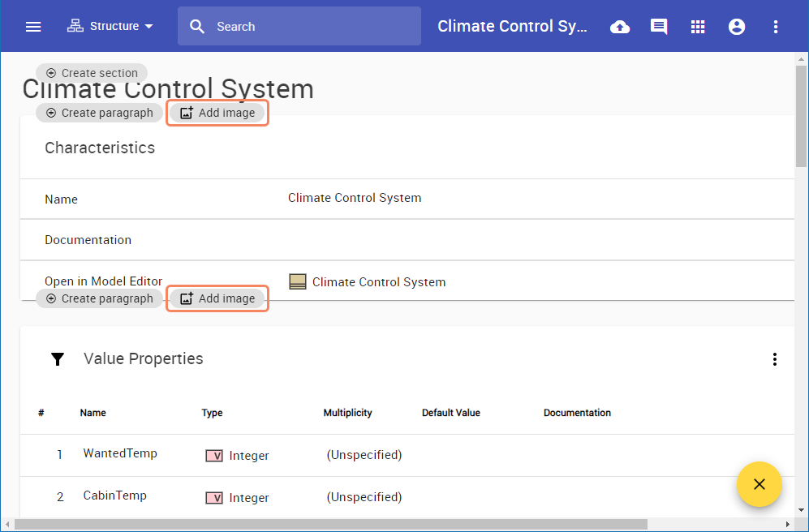Click the vertical scrollbar thumb

tap(802, 114)
